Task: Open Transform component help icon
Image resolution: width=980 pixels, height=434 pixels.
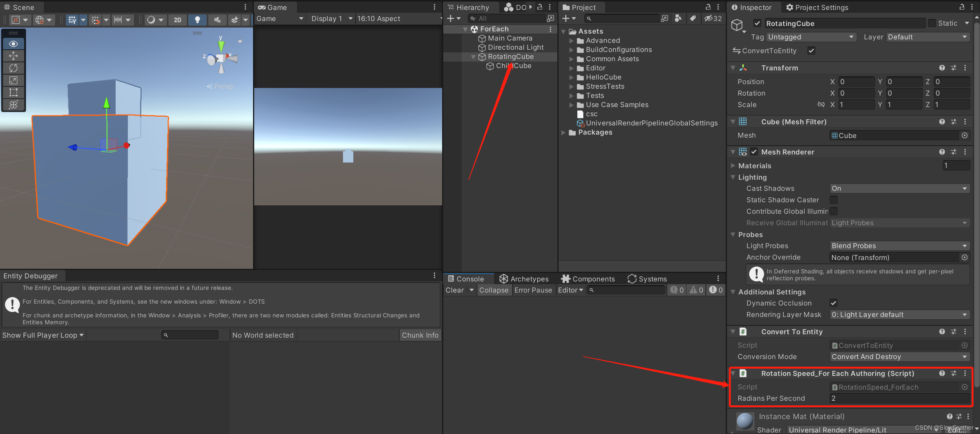Action: pos(942,68)
